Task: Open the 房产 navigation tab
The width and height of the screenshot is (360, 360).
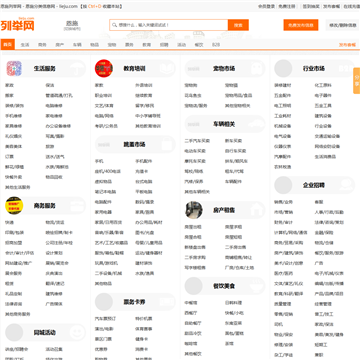Action: coord(60,45)
